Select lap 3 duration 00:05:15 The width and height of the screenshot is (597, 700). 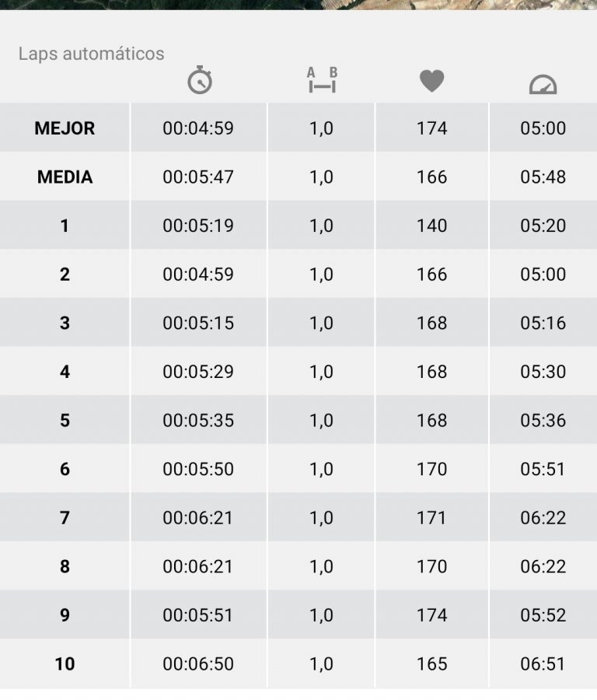pos(198,323)
